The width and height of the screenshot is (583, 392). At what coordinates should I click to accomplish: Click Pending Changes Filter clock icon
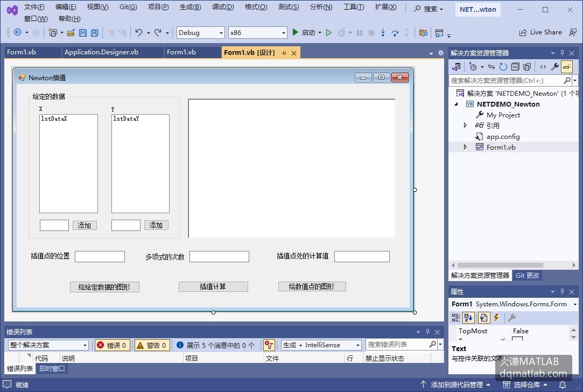tap(473, 67)
